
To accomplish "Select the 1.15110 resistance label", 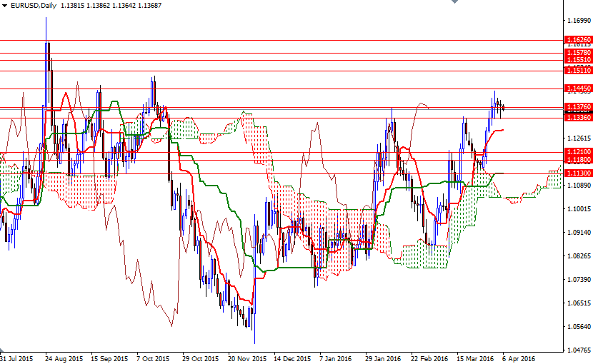I will (x=578, y=71).
